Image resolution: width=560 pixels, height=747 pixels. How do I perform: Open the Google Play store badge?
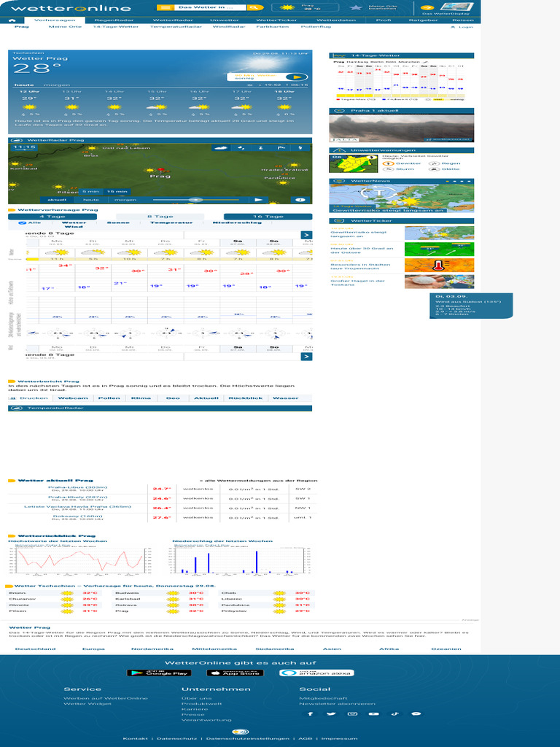(159, 673)
